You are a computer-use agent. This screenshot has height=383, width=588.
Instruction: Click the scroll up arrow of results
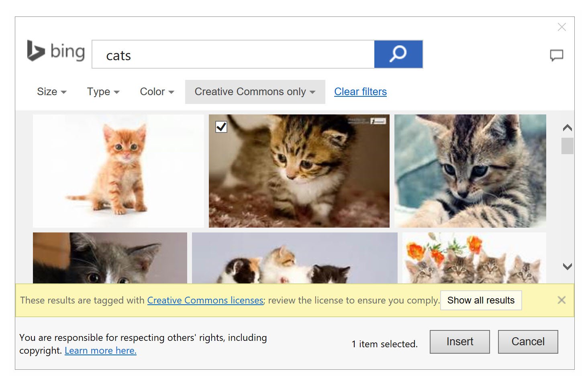point(568,128)
